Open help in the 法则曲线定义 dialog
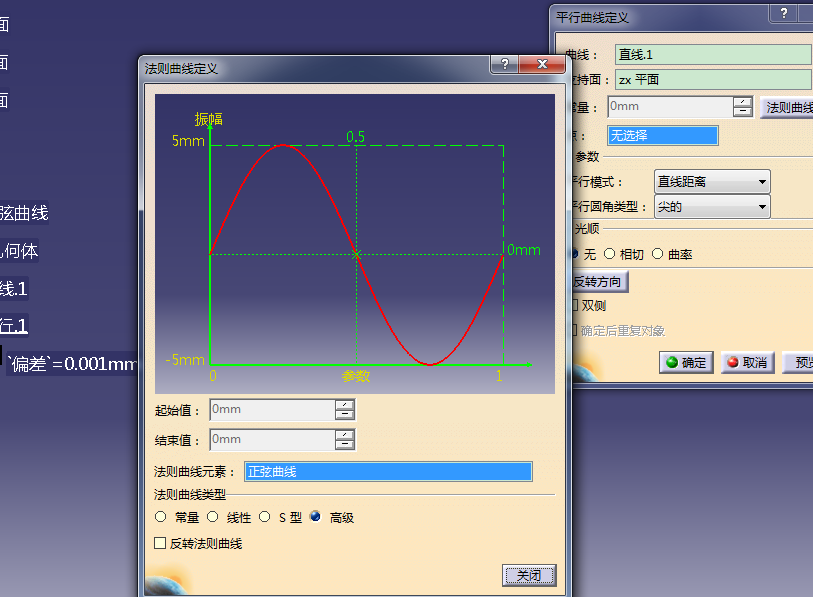This screenshot has height=597, width=813. (x=504, y=64)
